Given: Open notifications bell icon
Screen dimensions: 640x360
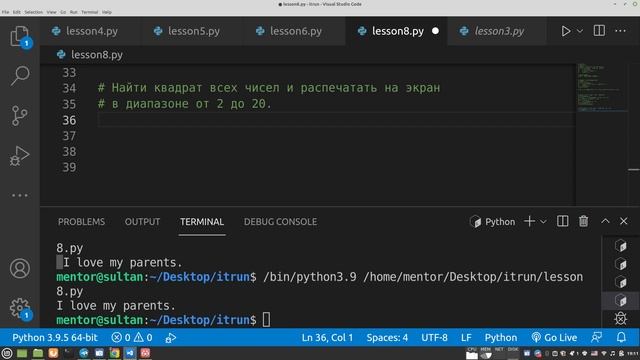Looking at the screenshot, I should point(621,338).
